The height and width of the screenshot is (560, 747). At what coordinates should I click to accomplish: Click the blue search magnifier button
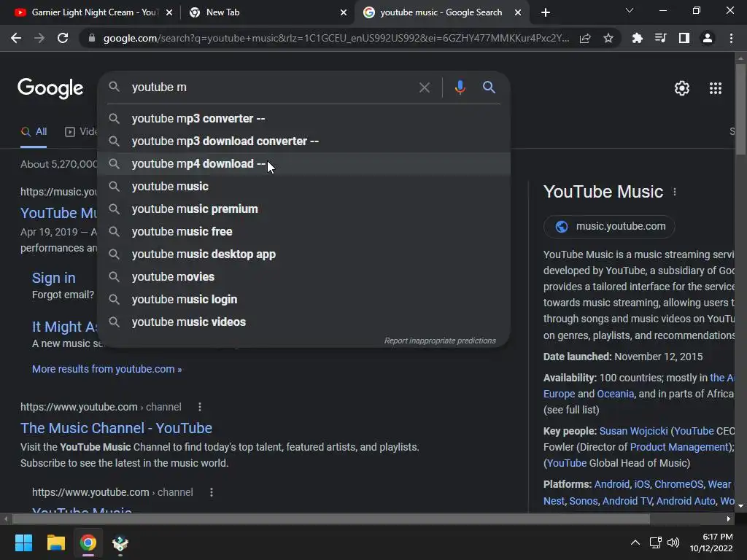(x=489, y=87)
